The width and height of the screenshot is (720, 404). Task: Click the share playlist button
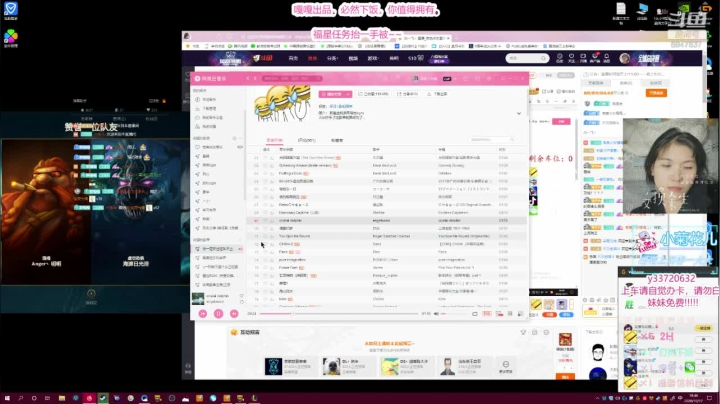[408, 94]
